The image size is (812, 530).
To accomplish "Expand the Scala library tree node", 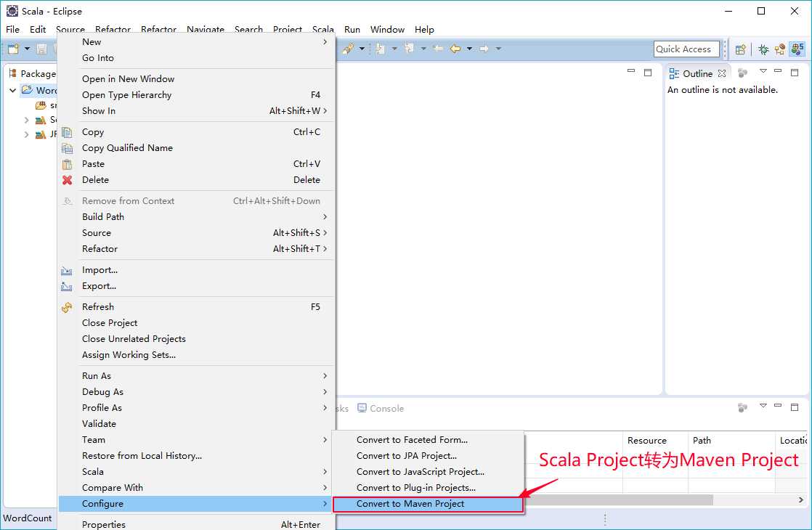I will tap(26, 120).
